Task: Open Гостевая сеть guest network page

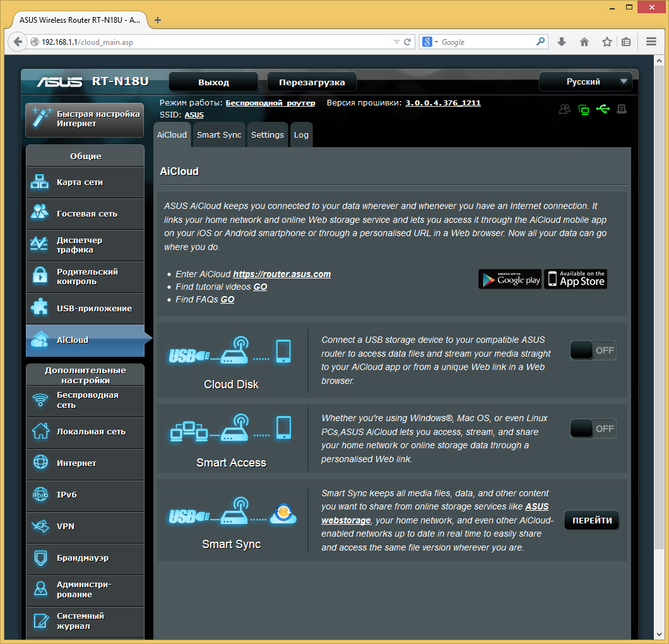Action: click(x=85, y=214)
